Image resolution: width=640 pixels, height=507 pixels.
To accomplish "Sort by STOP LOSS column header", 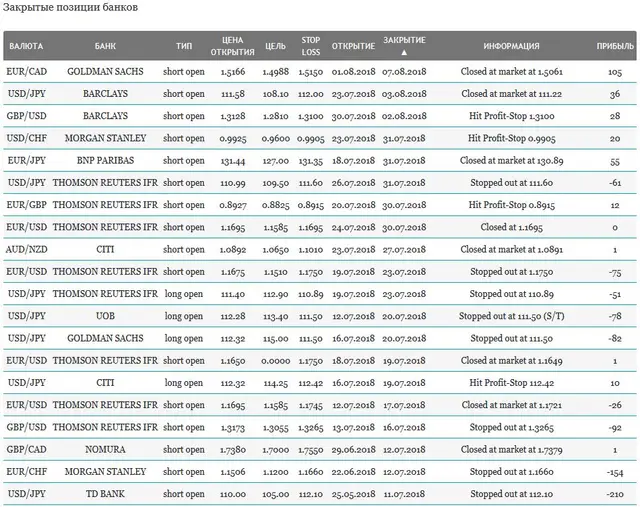I will pos(311,46).
